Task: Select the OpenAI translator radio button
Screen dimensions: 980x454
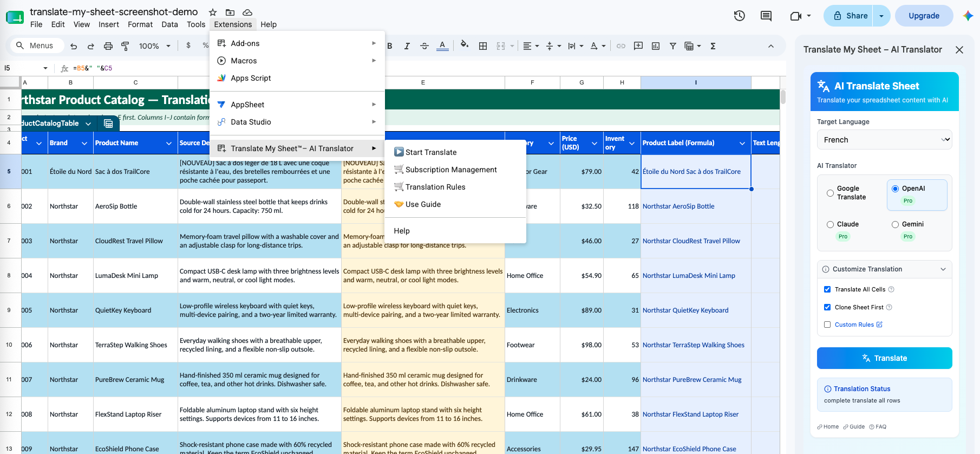Action: click(895, 189)
